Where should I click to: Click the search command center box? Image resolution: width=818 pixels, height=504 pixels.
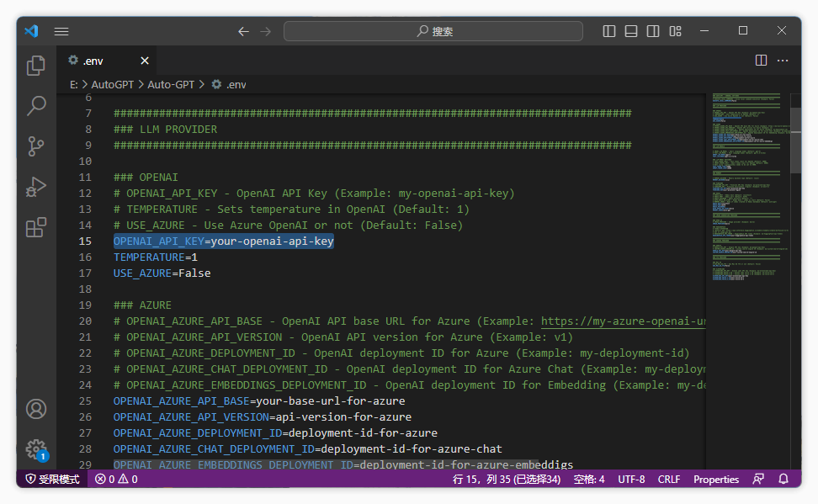pos(433,31)
